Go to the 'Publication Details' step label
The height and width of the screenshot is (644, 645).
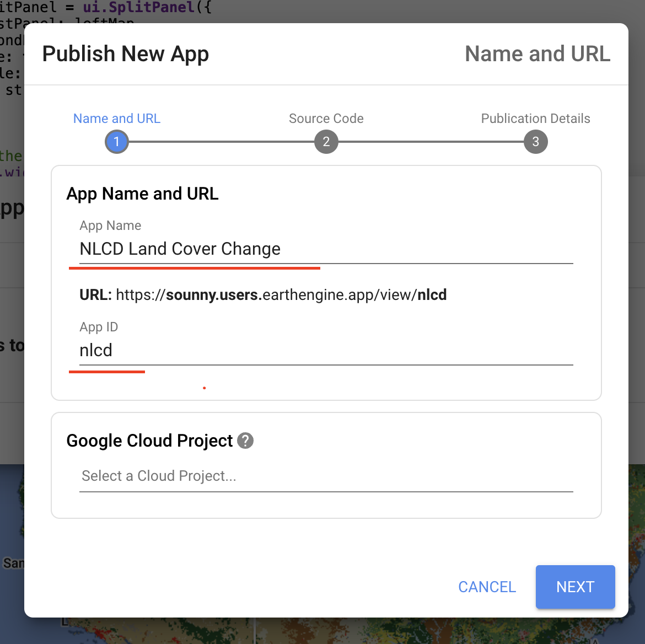535,119
